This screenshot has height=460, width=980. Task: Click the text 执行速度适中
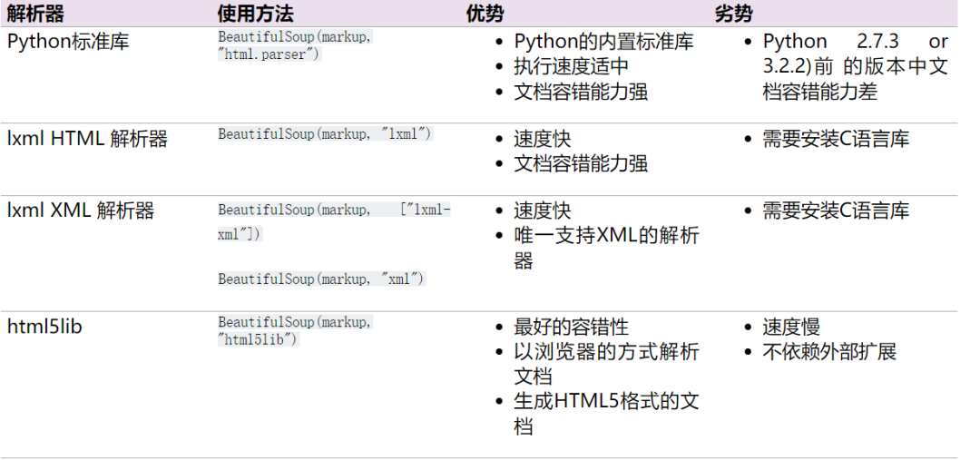point(571,67)
